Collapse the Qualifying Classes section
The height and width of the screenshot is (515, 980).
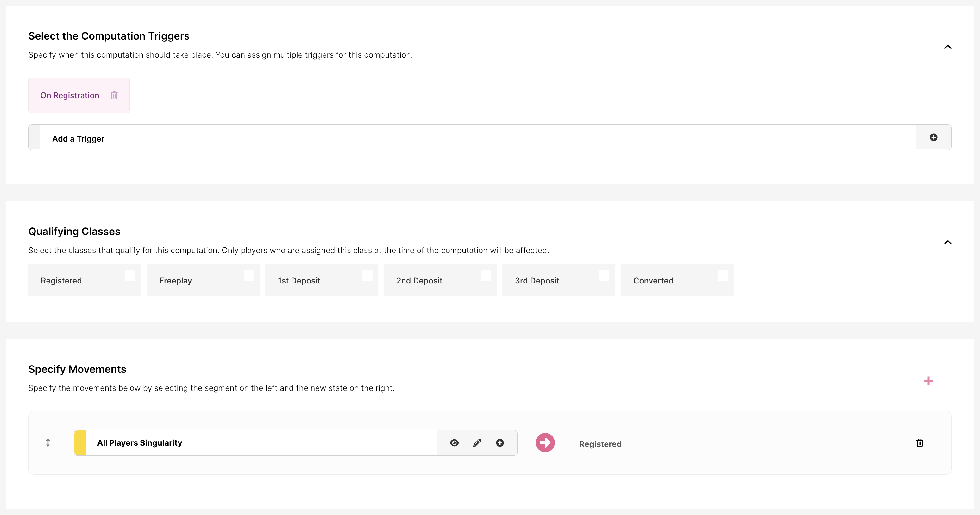pyautogui.click(x=948, y=243)
